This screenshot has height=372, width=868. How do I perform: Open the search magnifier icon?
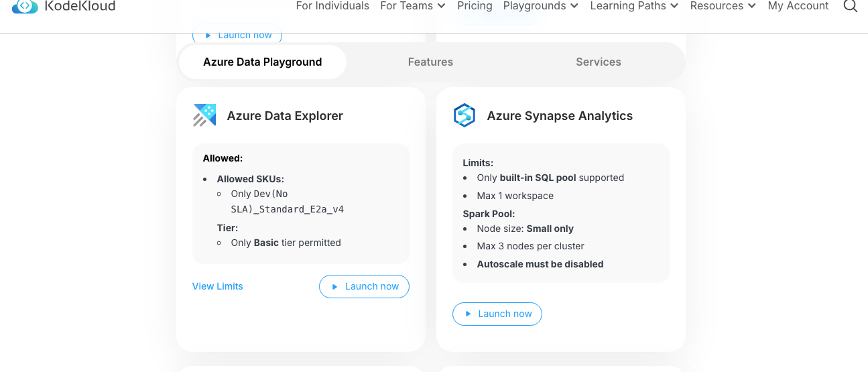click(x=850, y=6)
